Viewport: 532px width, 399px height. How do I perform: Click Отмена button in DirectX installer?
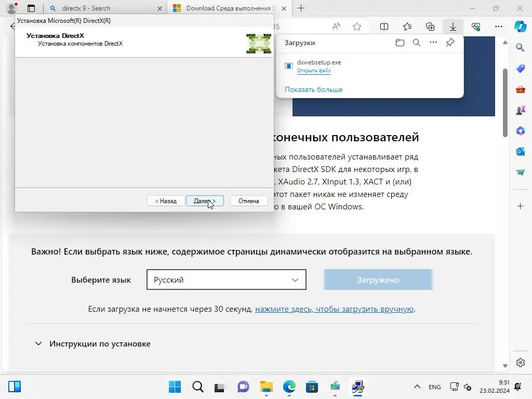point(249,201)
